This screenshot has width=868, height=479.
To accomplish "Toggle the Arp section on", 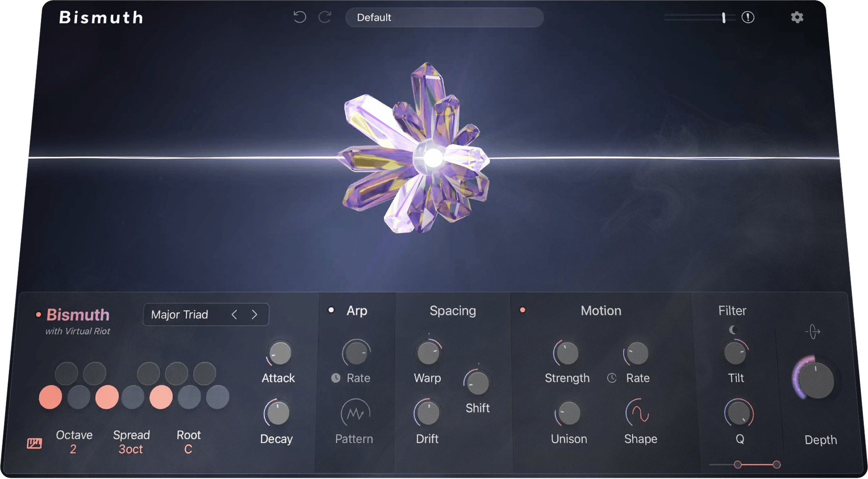I will [331, 310].
